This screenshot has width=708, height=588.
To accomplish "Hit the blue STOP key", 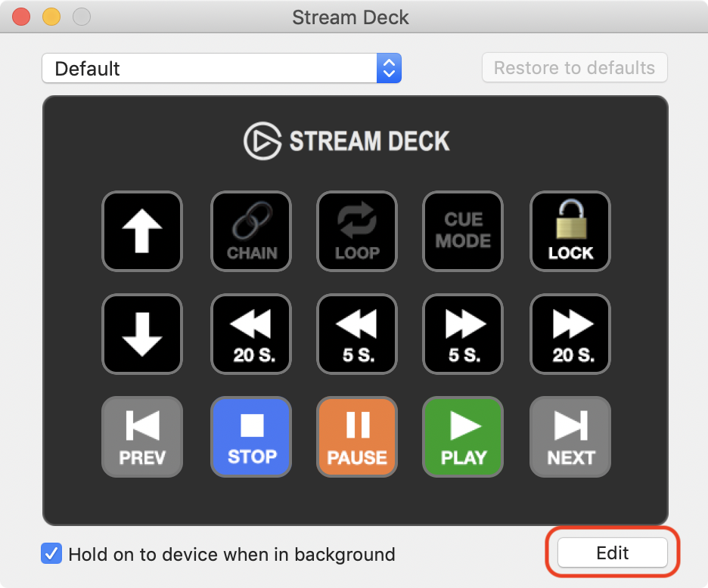I will 251,437.
